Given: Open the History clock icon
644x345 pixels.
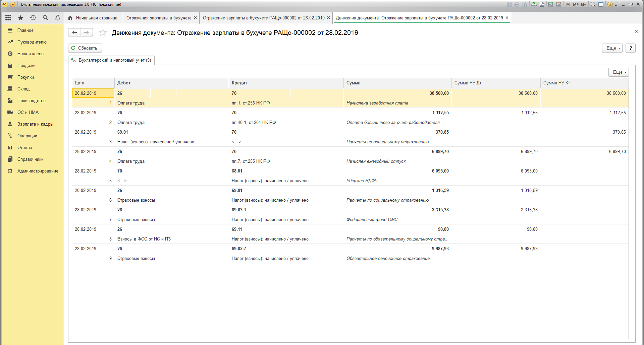Looking at the screenshot, I should 33,18.
